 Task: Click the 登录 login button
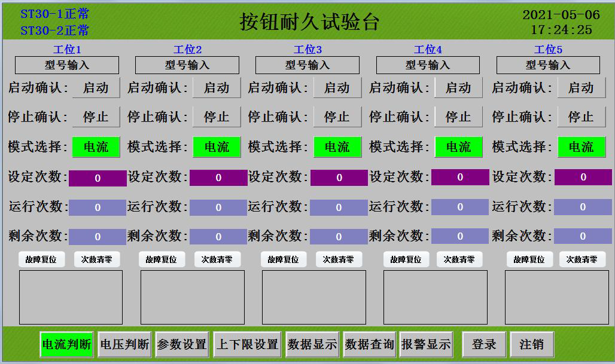(x=484, y=344)
